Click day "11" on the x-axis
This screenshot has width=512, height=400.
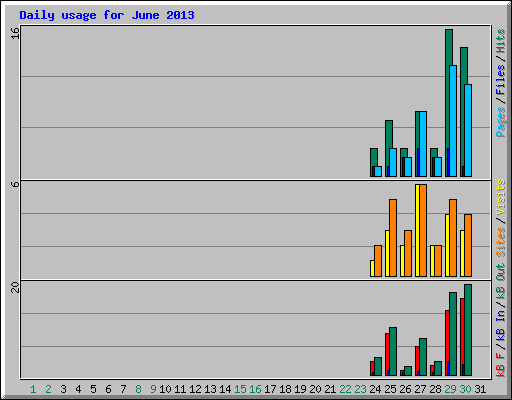[x=180, y=389]
